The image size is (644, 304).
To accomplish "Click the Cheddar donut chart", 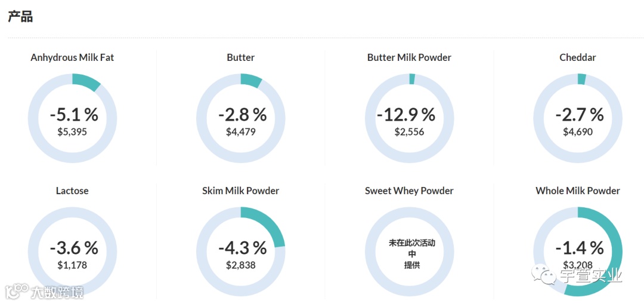I will coord(578,118).
